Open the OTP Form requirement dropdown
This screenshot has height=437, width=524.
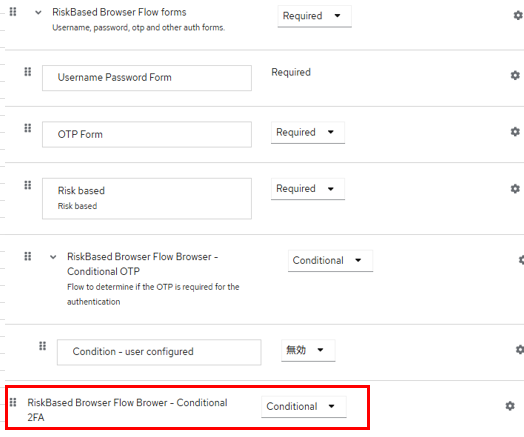(x=308, y=132)
